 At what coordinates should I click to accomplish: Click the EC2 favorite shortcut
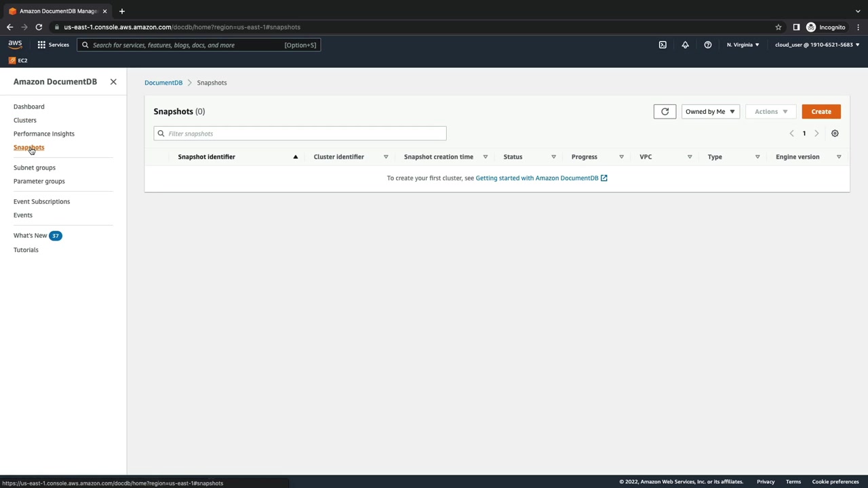(18, 60)
